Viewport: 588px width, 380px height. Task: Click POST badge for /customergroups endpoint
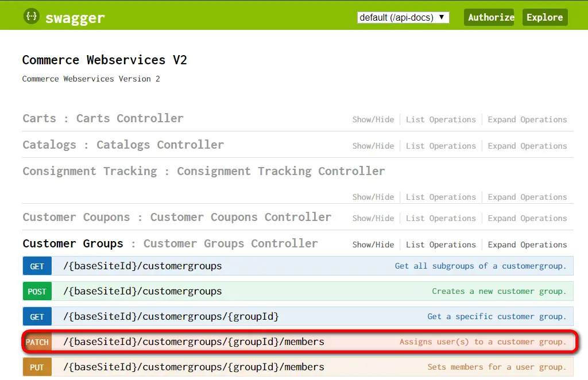[x=37, y=291]
